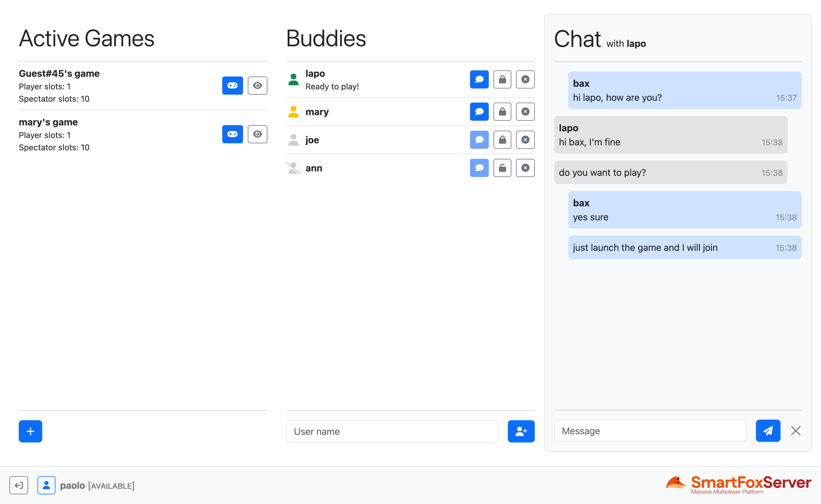Click message 'hi bax, I'm fine'
The image size is (821, 504).
(x=589, y=142)
